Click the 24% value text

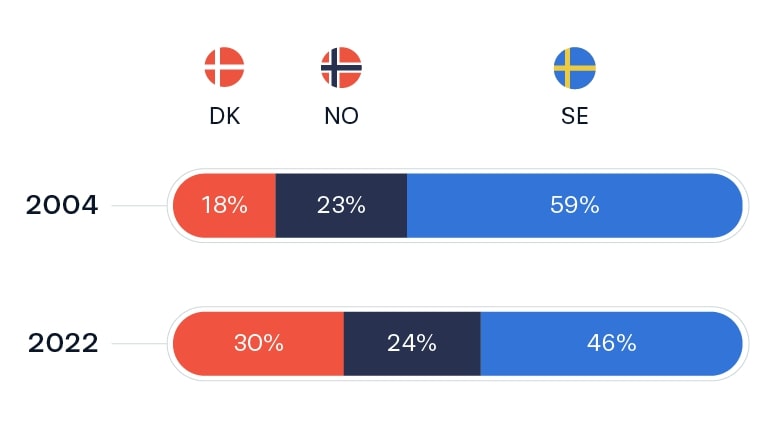click(412, 343)
